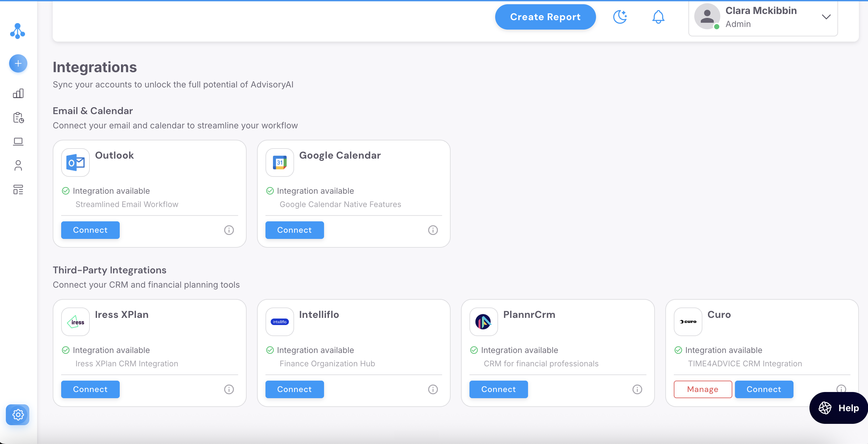
Task: Click the Google Calendar logo icon
Action: [x=280, y=163]
